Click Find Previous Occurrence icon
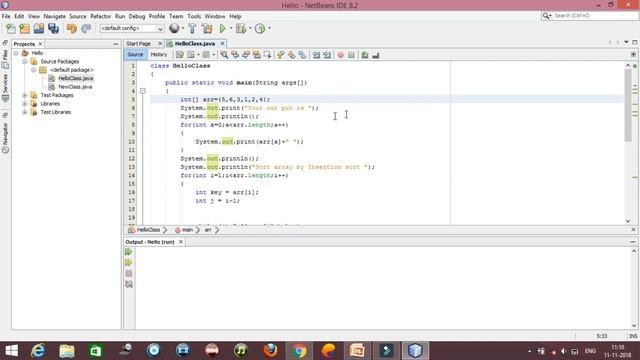The width and height of the screenshot is (640, 360). tap(235, 55)
